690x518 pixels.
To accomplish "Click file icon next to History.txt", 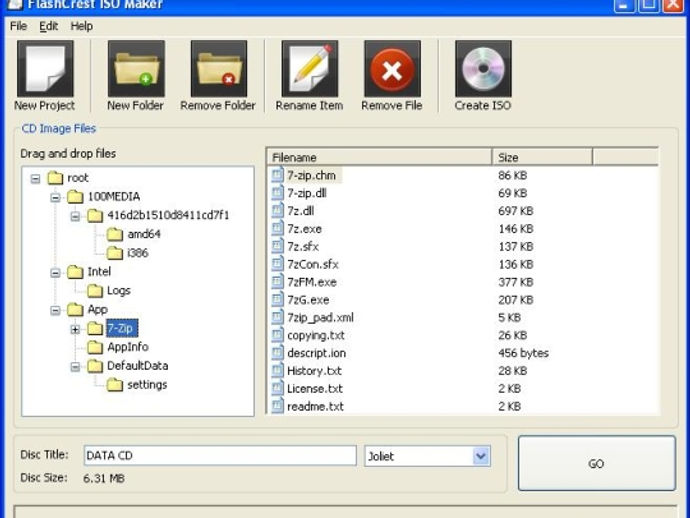I will (277, 370).
